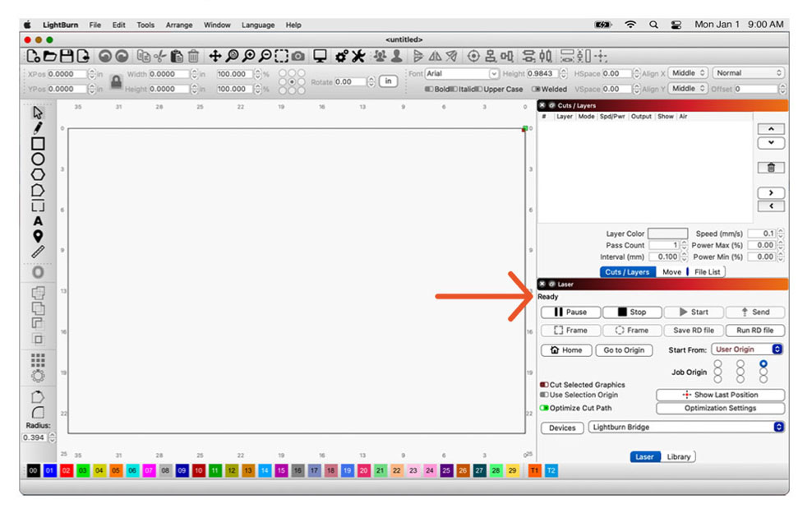The width and height of the screenshot is (812, 518).
Task: Open the File menu
Action: tap(95, 25)
